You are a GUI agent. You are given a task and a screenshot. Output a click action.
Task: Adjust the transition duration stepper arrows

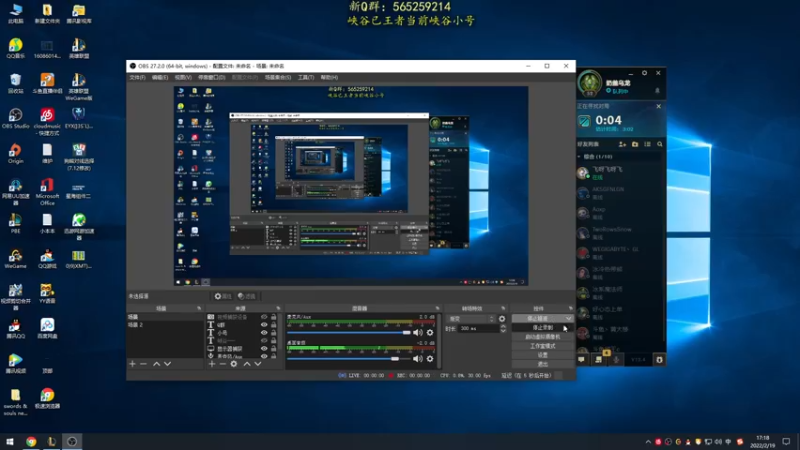[x=503, y=329]
